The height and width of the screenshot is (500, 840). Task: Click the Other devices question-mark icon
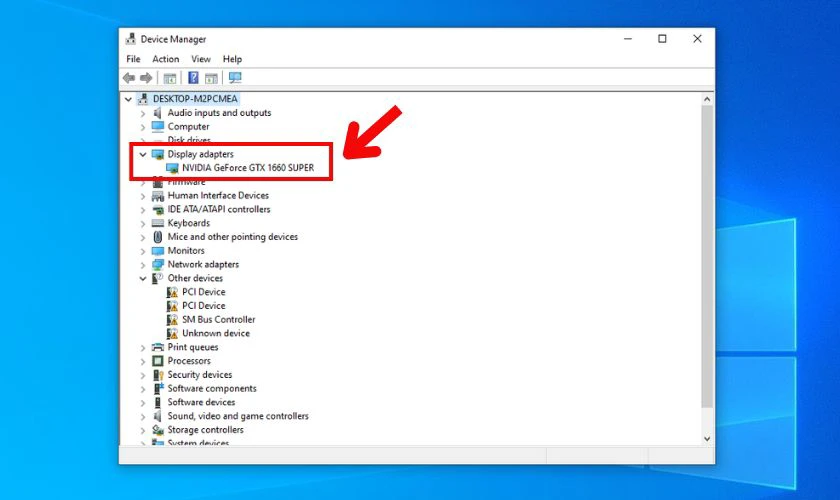158,278
